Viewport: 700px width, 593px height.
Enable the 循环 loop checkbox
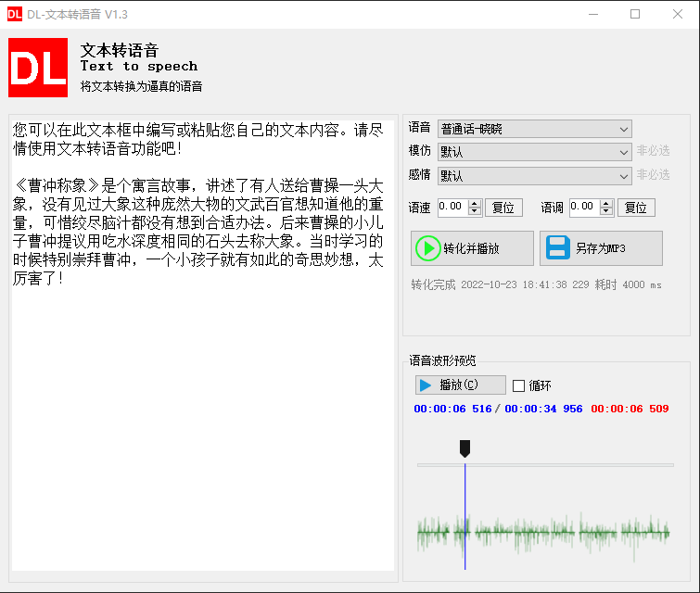coord(518,385)
